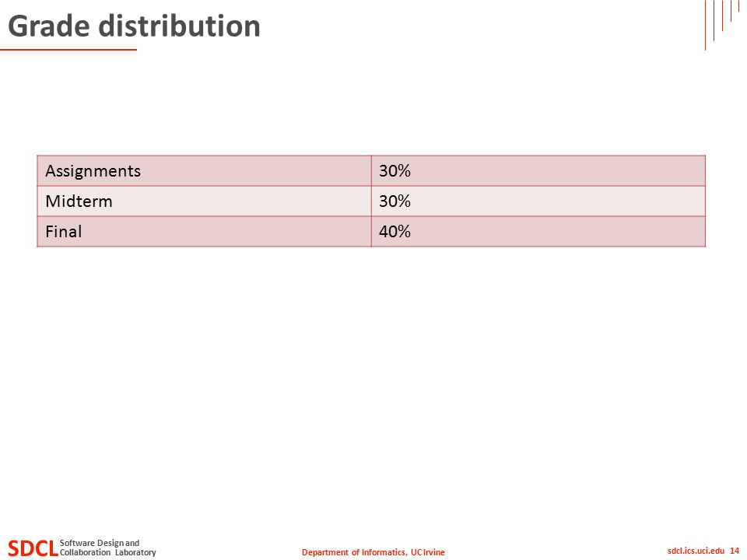747x560 pixels.
Task: Click the vertical red lines decoration
Action: tap(722, 25)
